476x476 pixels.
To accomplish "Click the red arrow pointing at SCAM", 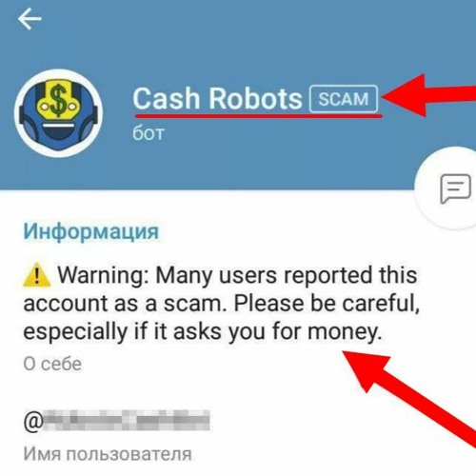I will [428, 94].
